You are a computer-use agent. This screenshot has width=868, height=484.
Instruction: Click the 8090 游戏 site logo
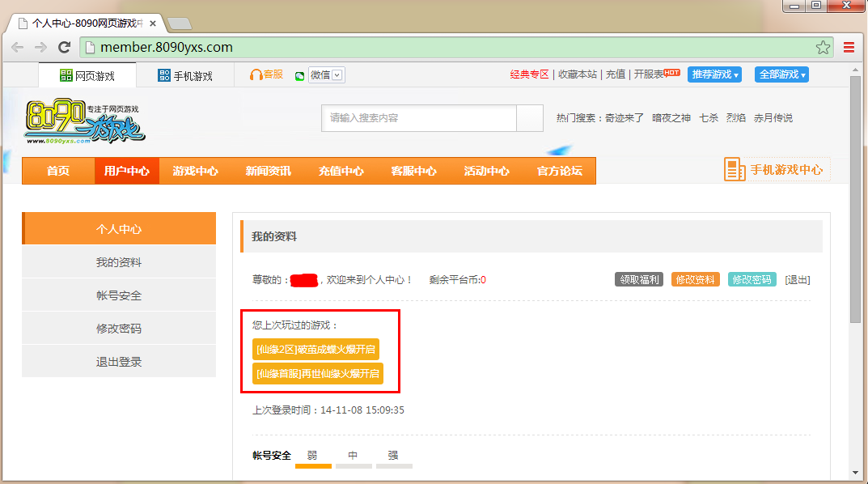[84, 121]
